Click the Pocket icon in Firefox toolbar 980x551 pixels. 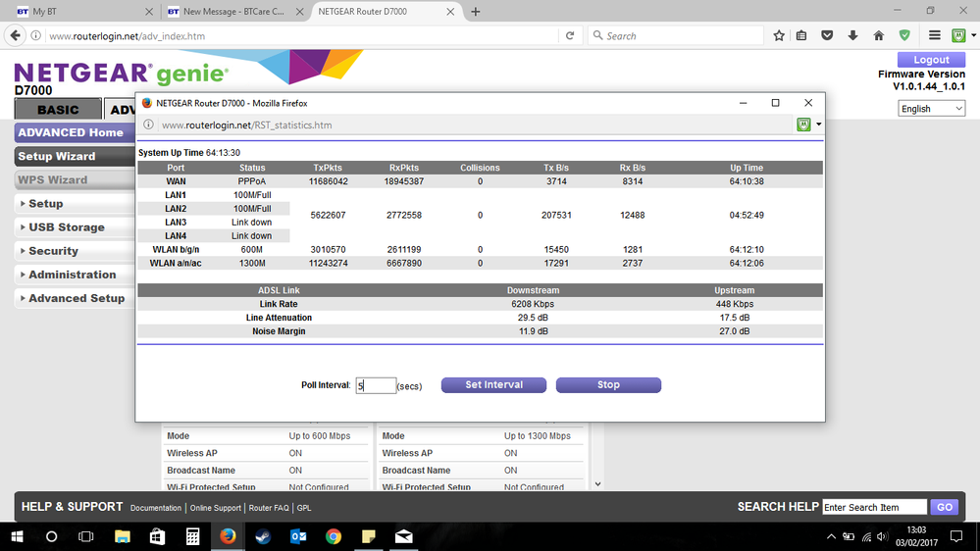pyautogui.click(x=827, y=35)
